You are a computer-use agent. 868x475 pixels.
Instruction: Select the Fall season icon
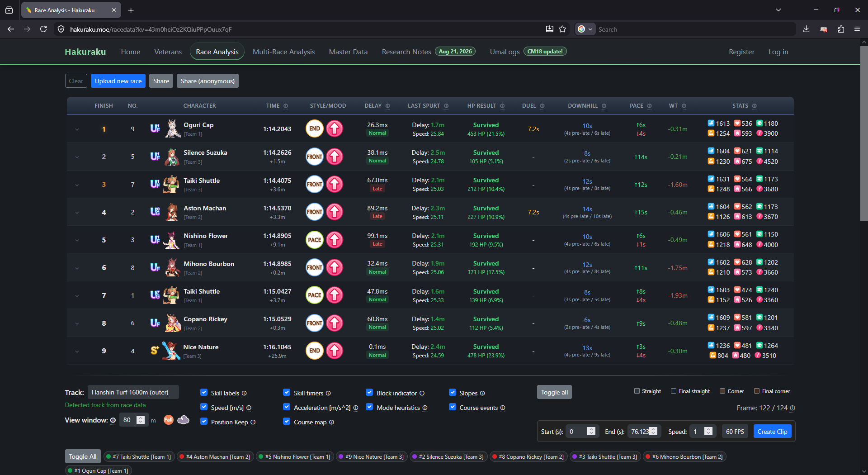tap(168, 420)
